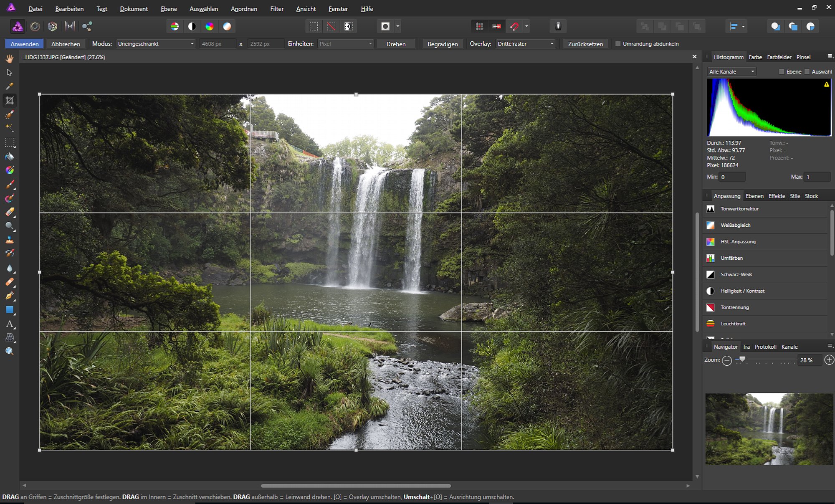Select the Zoom tool at toolbar bottom

pos(10,351)
